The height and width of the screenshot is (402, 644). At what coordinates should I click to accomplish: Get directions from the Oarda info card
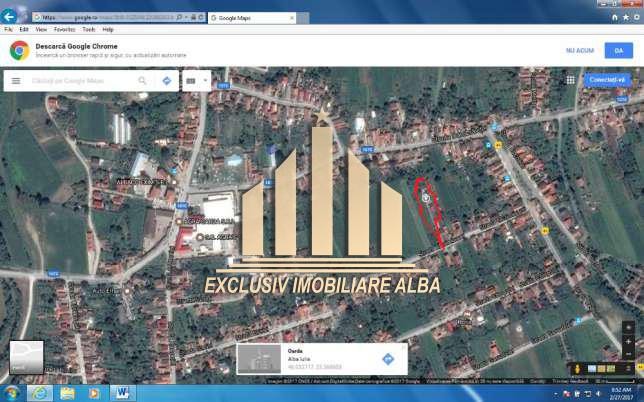tap(388, 359)
